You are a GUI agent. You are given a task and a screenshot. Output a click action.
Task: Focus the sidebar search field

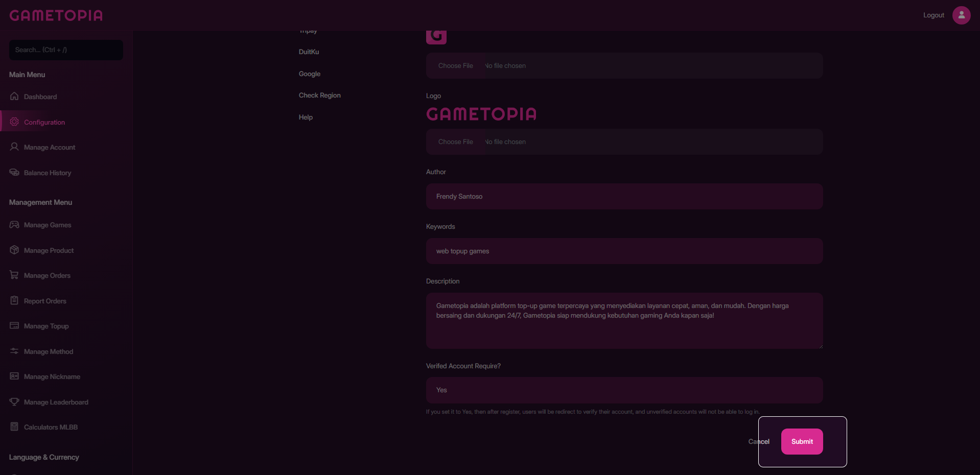coord(66,50)
